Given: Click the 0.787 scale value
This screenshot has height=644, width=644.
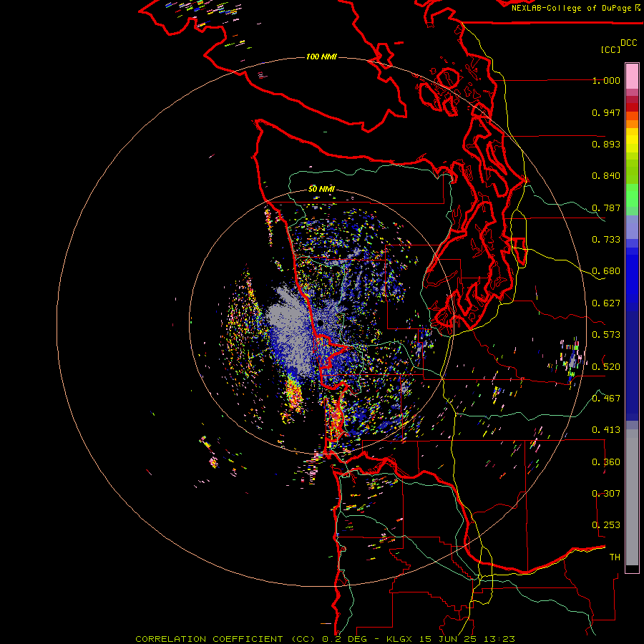Looking at the screenshot, I should pyautogui.click(x=606, y=208).
